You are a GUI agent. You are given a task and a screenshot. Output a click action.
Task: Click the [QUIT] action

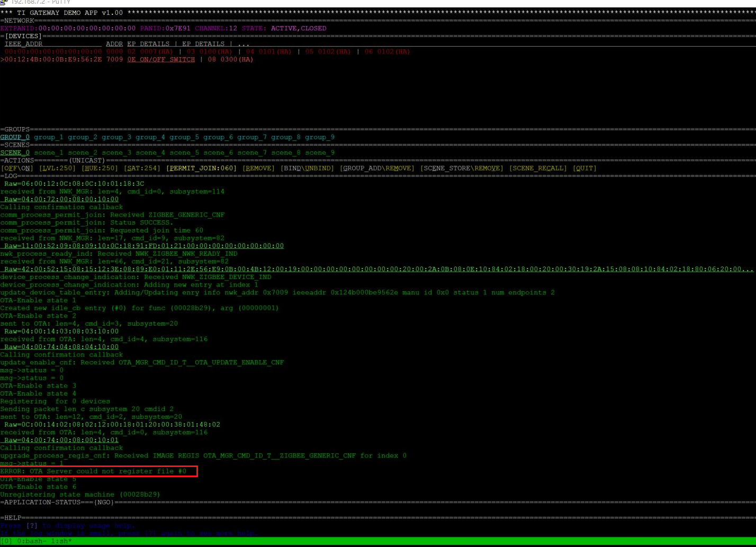pos(584,168)
